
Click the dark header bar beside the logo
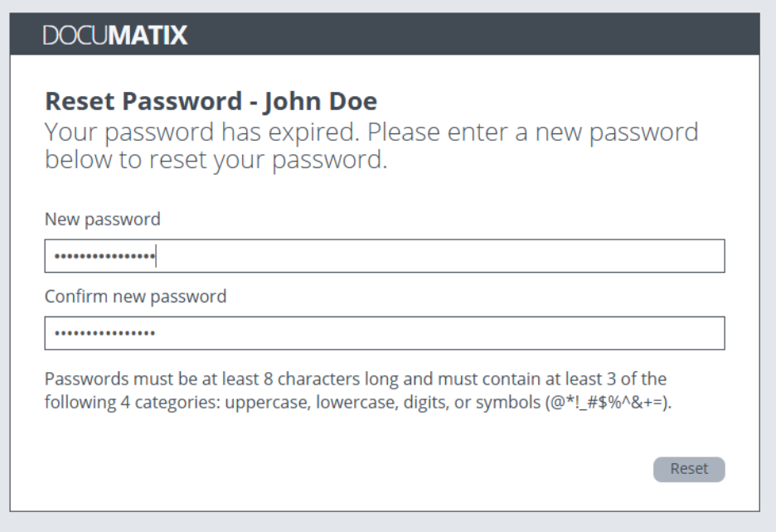[481, 36]
